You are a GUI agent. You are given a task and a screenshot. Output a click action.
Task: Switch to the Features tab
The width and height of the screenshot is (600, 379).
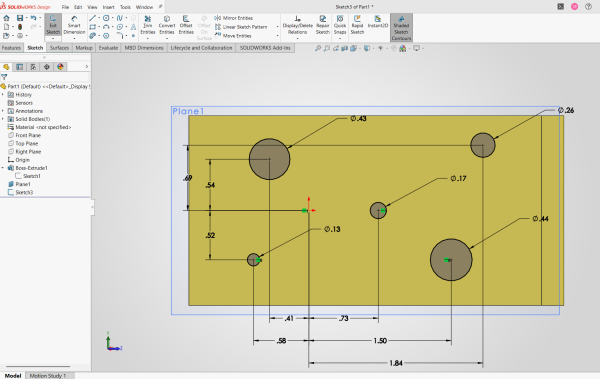(11, 48)
